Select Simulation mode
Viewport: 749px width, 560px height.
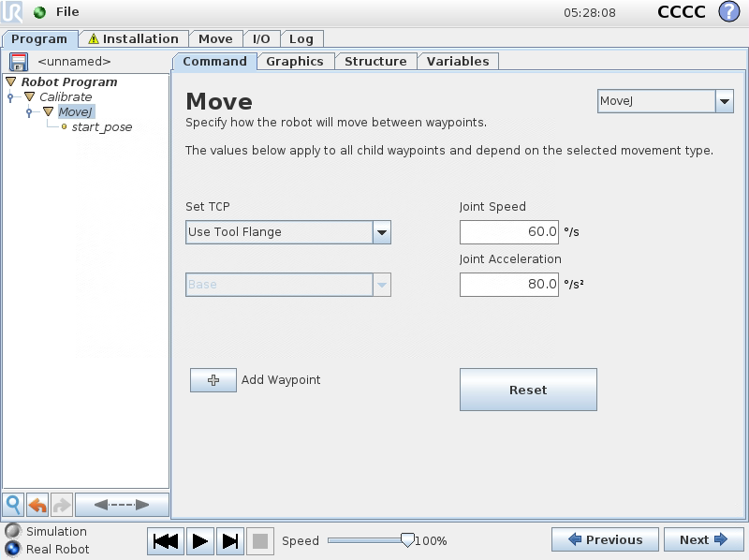pos(13,531)
